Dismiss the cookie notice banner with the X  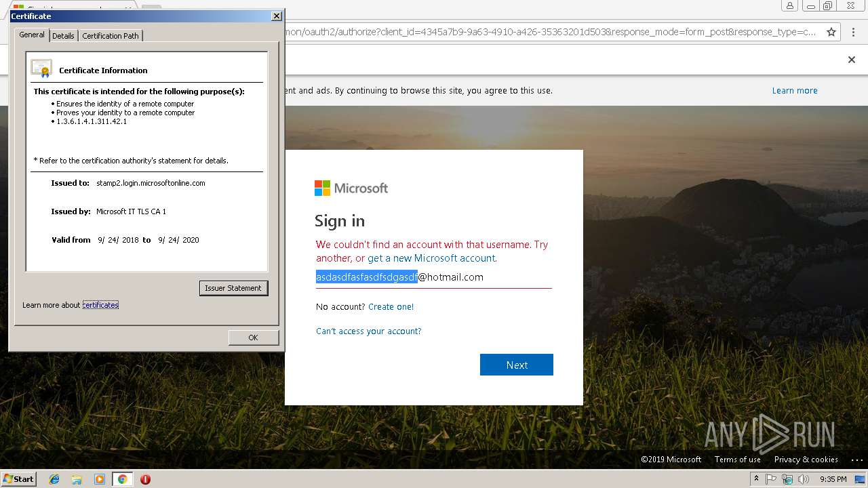[x=852, y=60]
